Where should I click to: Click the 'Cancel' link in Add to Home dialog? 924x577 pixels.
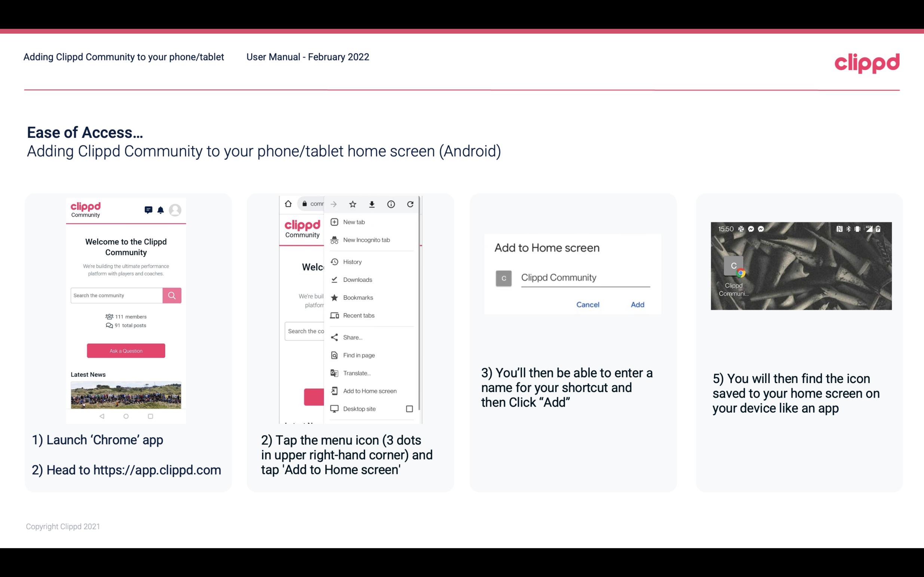click(587, 305)
